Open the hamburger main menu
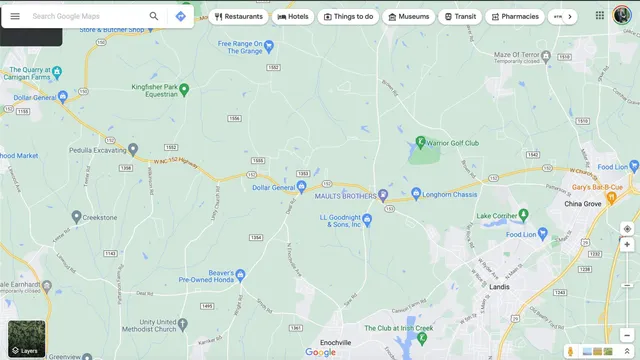640x360 pixels. point(15,16)
